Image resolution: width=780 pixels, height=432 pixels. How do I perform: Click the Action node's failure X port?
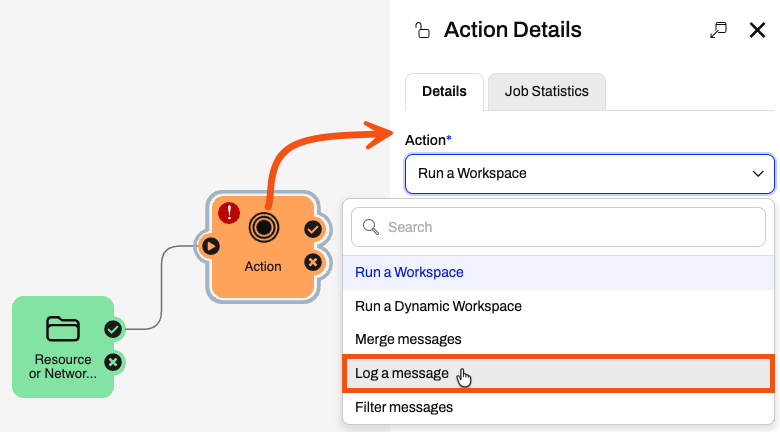point(313,262)
